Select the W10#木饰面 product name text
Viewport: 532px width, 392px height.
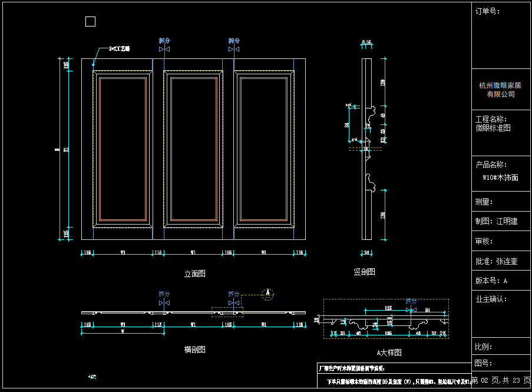point(500,177)
